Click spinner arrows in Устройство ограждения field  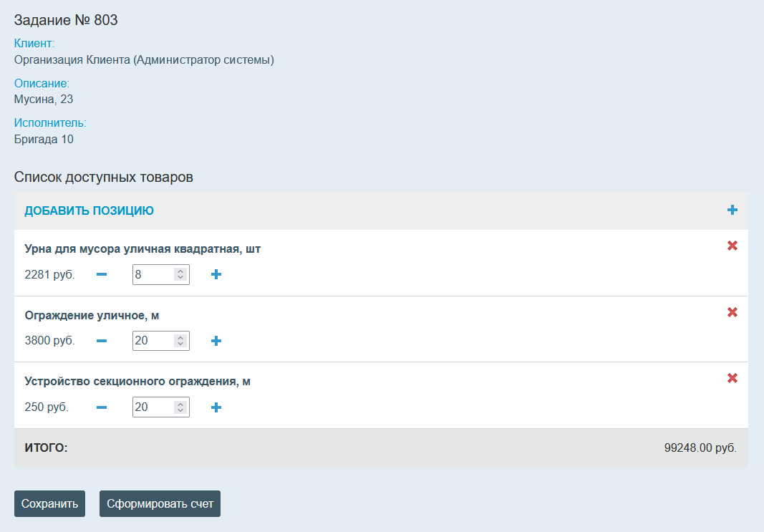coord(180,407)
